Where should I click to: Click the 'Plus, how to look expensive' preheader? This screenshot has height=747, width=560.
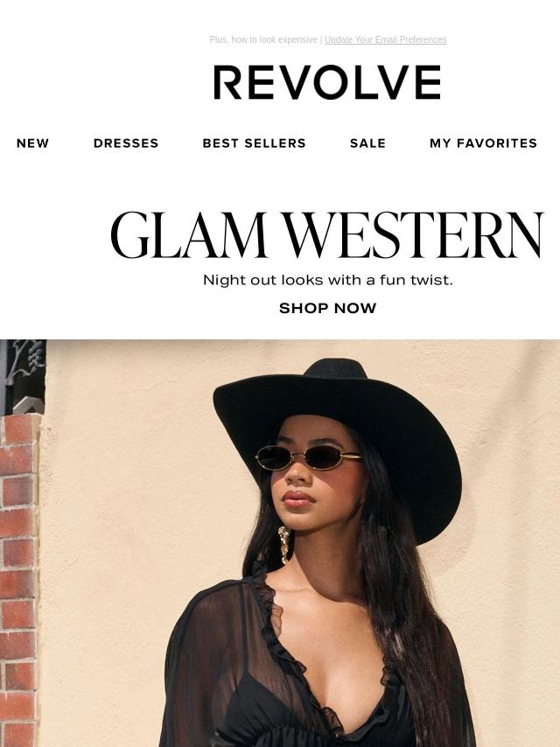click(263, 39)
